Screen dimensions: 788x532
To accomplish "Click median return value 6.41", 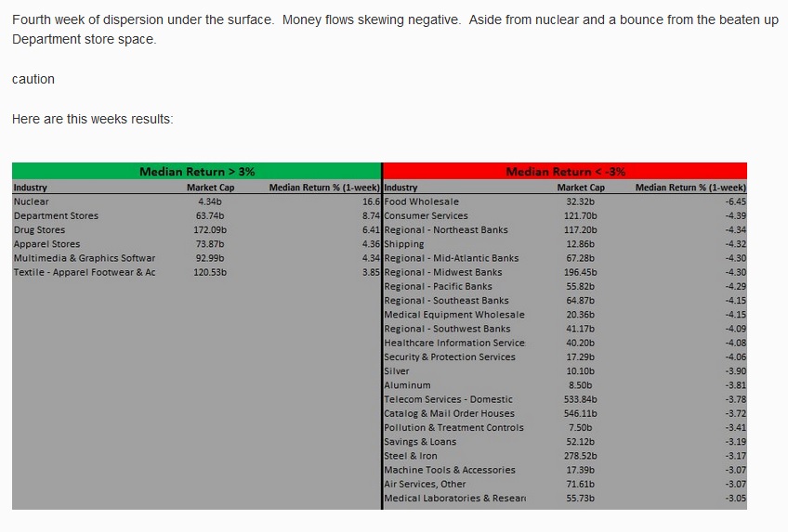I will 371,229.
